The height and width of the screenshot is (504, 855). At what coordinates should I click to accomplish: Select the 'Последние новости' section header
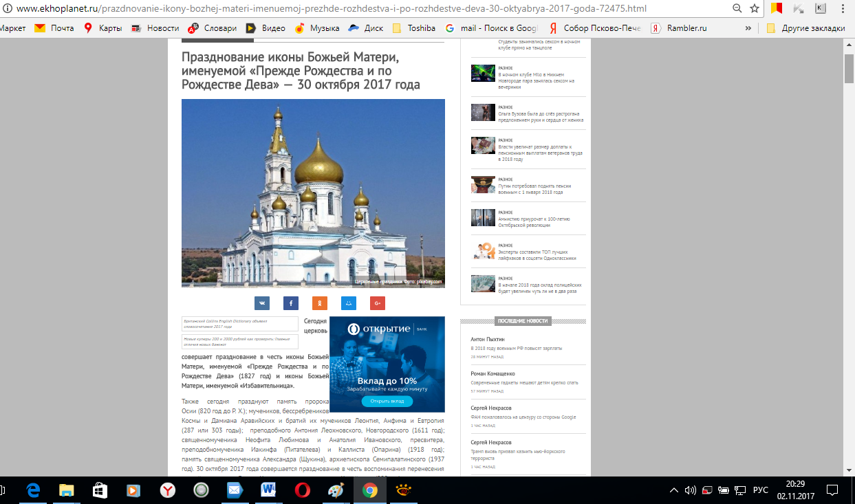(x=523, y=321)
